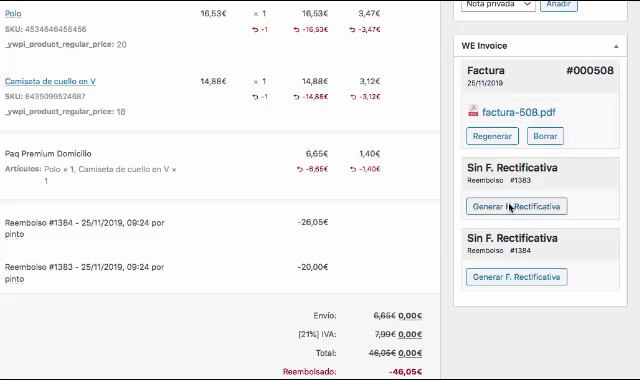Viewport: 640px width, 380px height.
Task: Generate F. Rectificativa for Reembolso #1384
Action: (516, 277)
